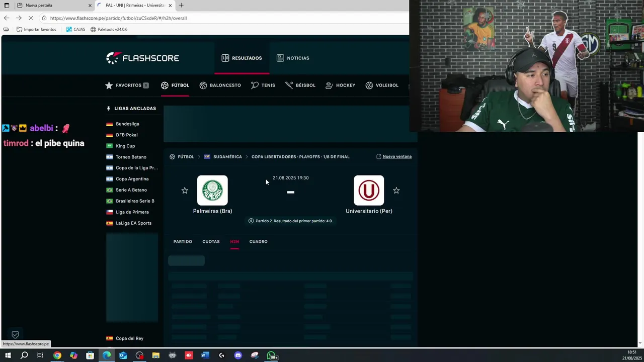Switch to the Nueva pestaña tab
Screen dimensions: 644x362
coord(54,6)
